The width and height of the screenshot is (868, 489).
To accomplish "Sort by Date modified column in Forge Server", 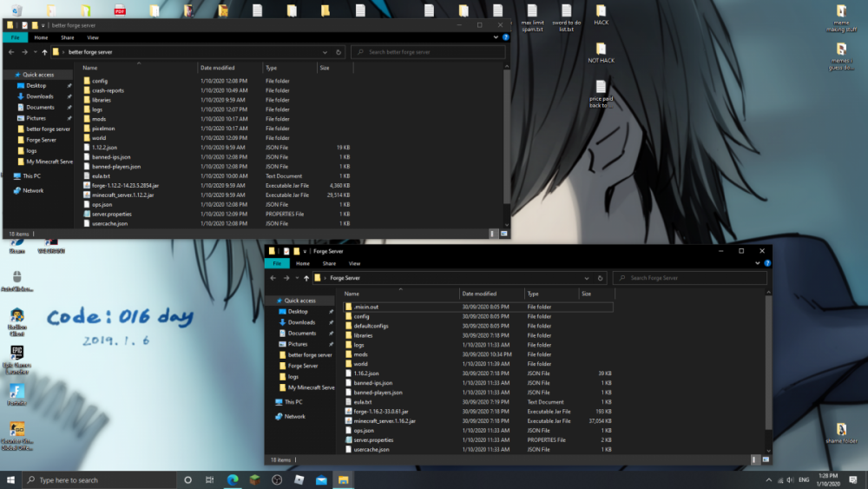I will (479, 294).
